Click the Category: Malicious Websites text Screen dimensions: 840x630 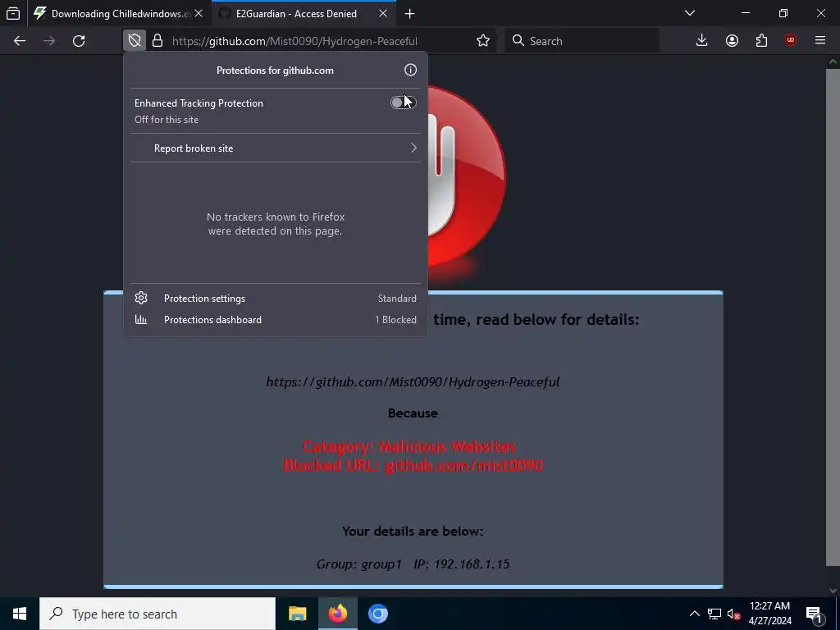coord(409,446)
